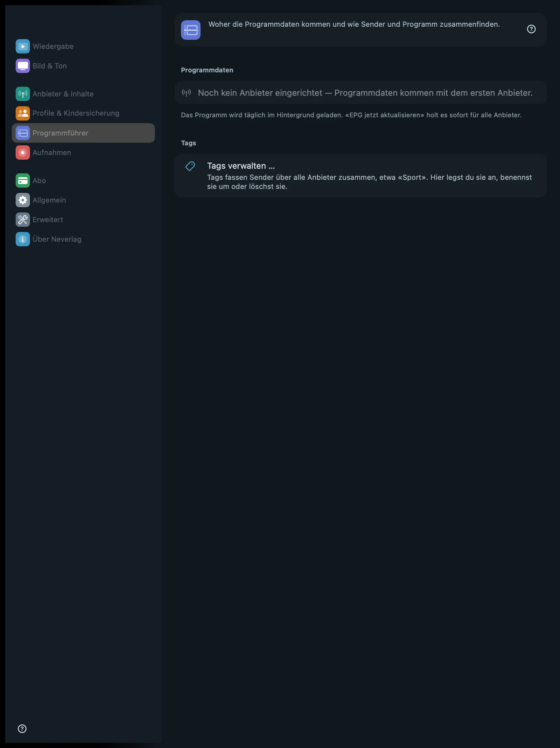Image resolution: width=560 pixels, height=748 pixels.
Task: Click the 'Tags fassen Sender' description text
Action: 369,182
